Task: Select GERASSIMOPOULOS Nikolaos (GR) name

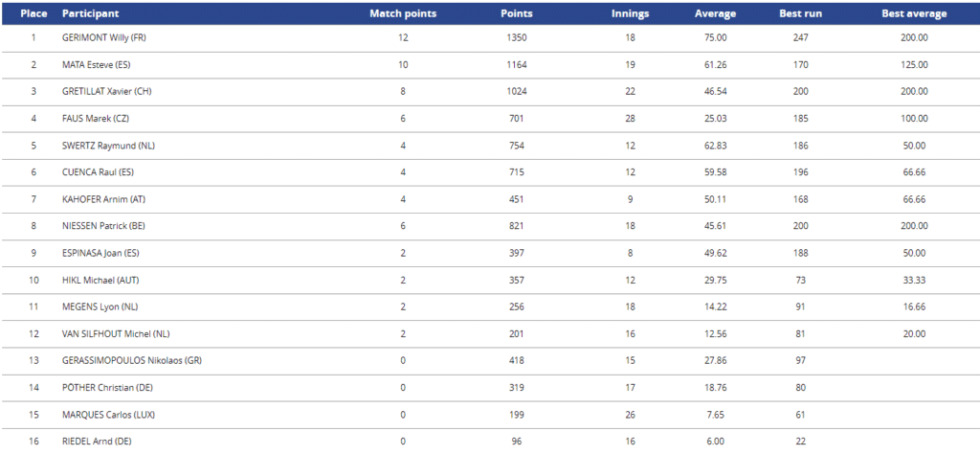Action: [132, 360]
